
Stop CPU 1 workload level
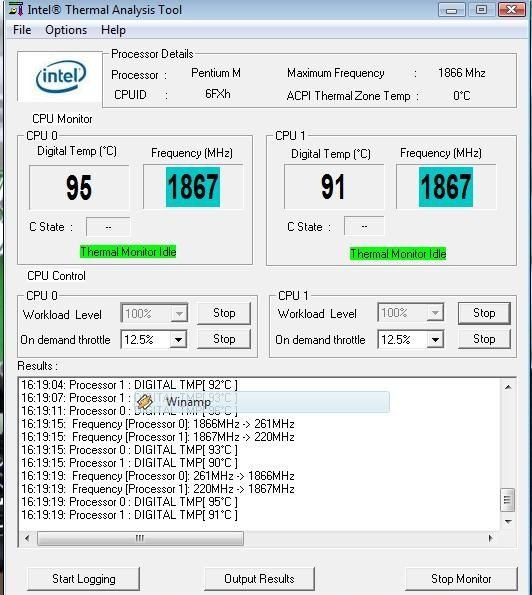coord(484,313)
